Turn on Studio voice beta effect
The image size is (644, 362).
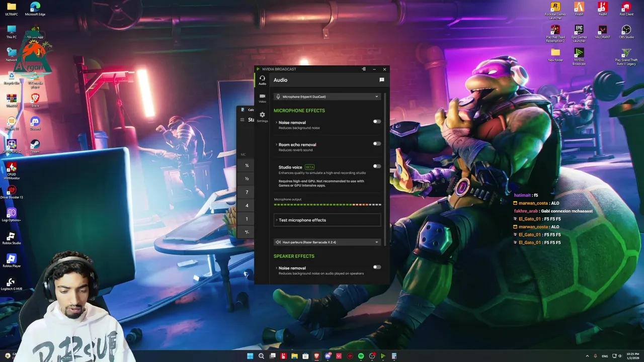point(377,166)
